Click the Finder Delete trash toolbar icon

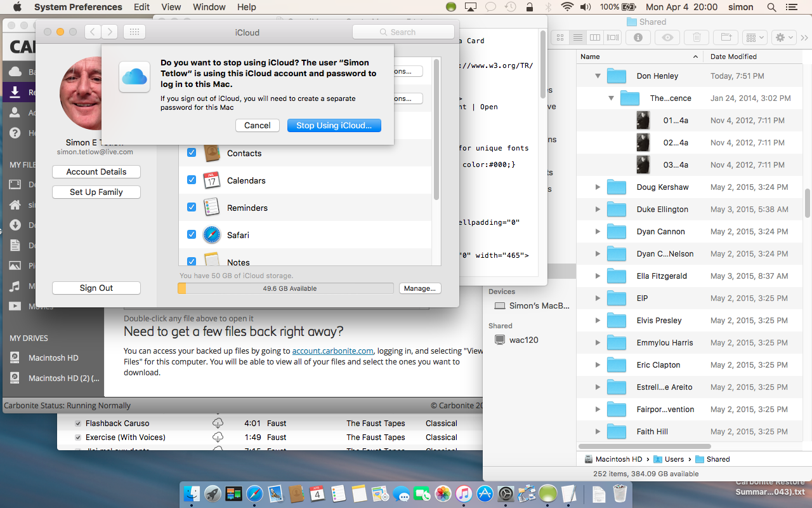(x=697, y=37)
